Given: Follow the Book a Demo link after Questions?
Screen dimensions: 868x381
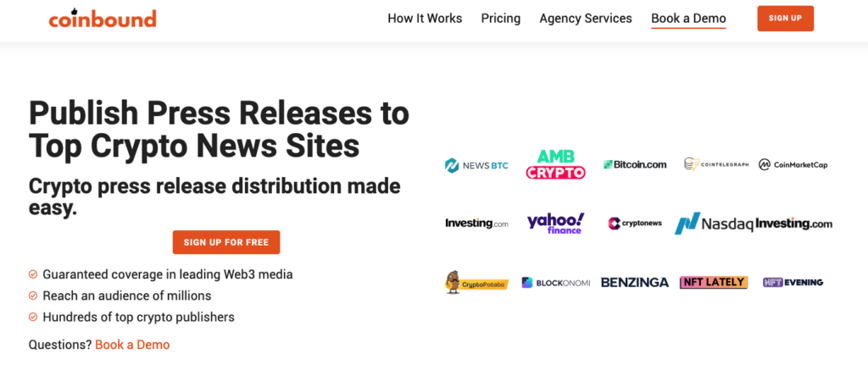Looking at the screenshot, I should 132,345.
